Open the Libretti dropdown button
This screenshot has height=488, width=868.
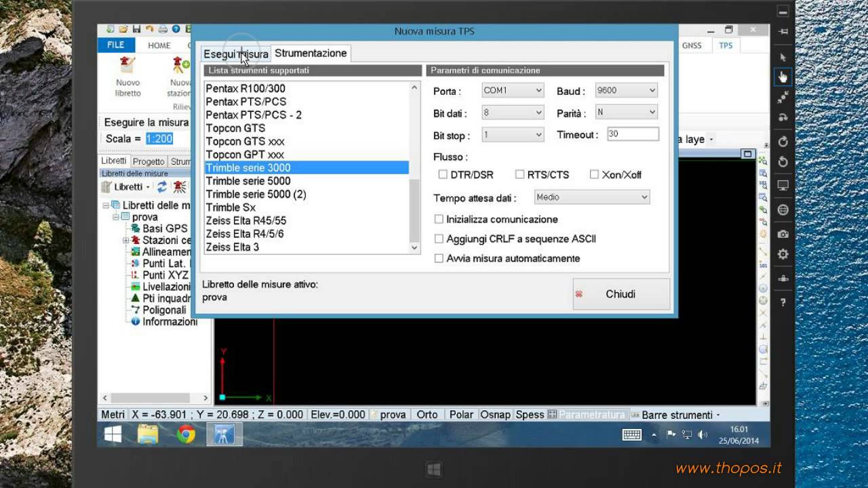[x=126, y=186]
